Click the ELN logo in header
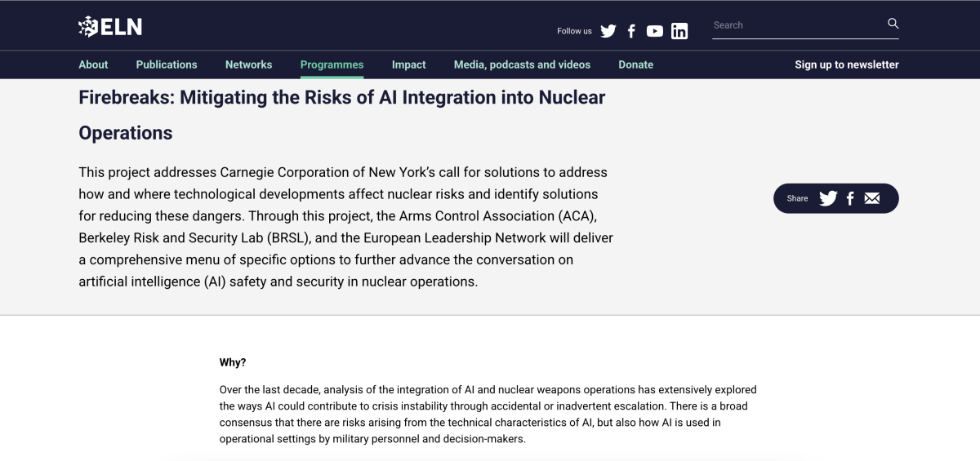The image size is (980, 461). pos(110,27)
